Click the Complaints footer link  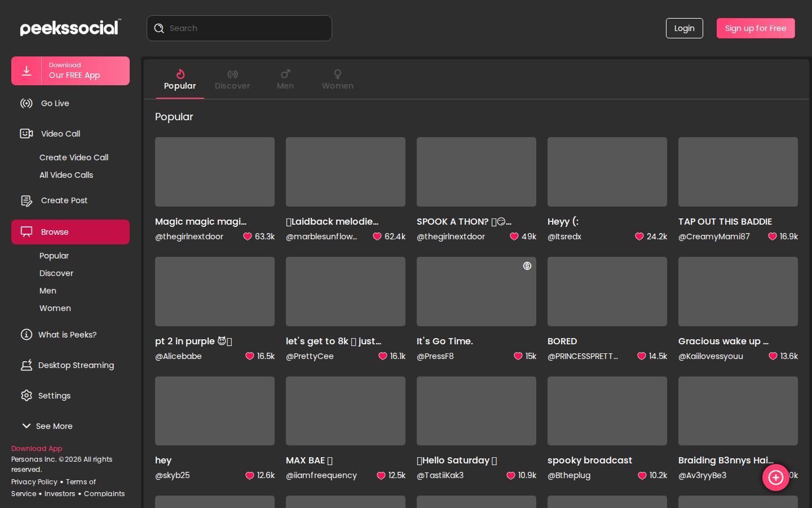pyautogui.click(x=104, y=494)
